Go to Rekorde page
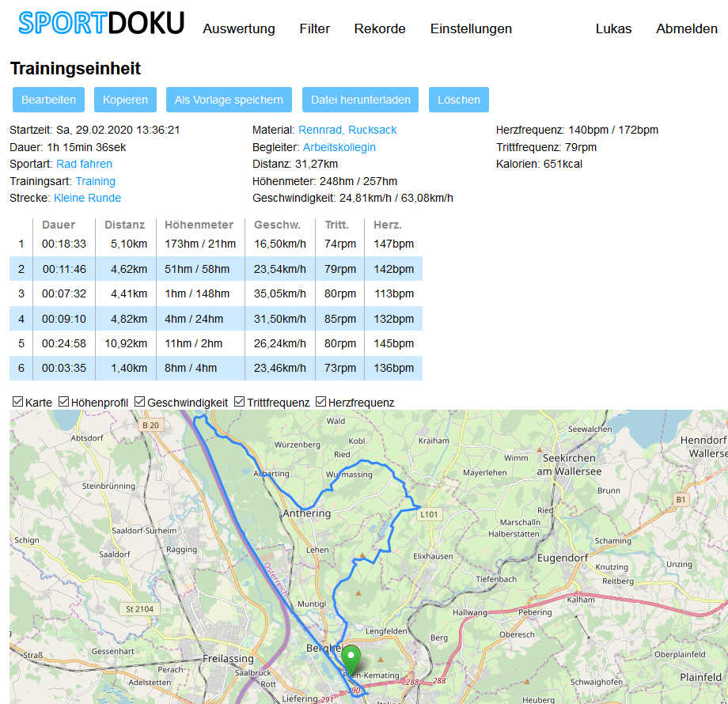The height and width of the screenshot is (704, 728). pyautogui.click(x=380, y=29)
